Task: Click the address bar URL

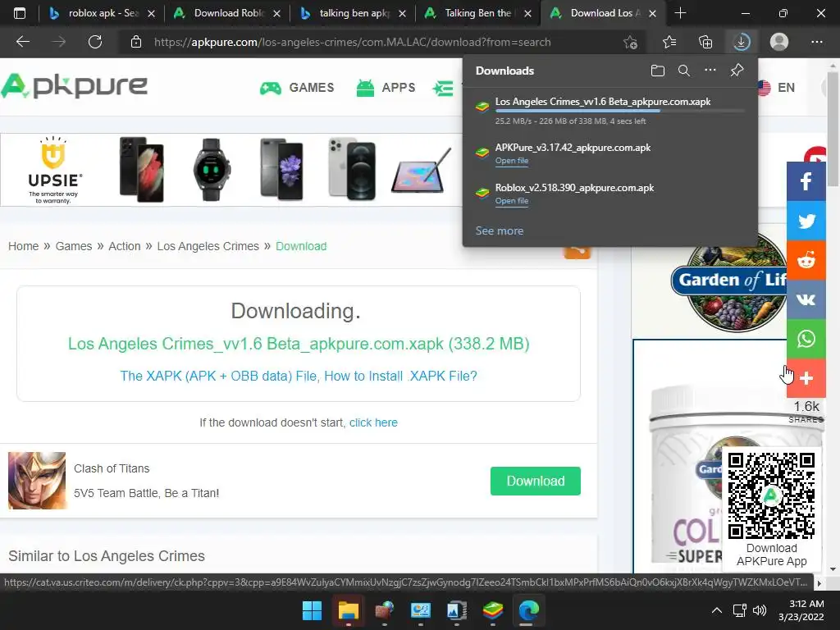Action: pyautogui.click(x=352, y=42)
